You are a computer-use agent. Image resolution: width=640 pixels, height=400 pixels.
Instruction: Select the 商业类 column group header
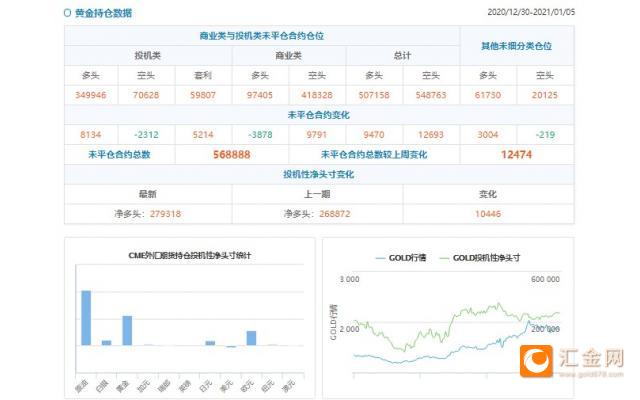coord(289,56)
